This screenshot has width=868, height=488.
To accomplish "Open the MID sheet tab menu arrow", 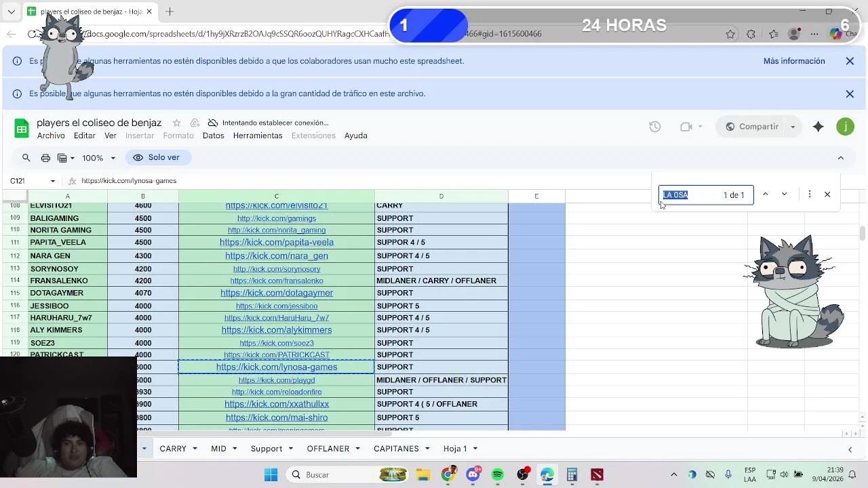I will tap(235, 449).
